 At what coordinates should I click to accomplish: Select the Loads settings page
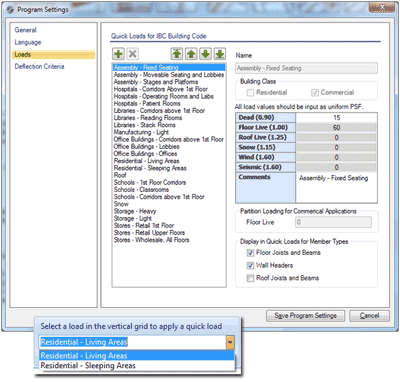53,54
